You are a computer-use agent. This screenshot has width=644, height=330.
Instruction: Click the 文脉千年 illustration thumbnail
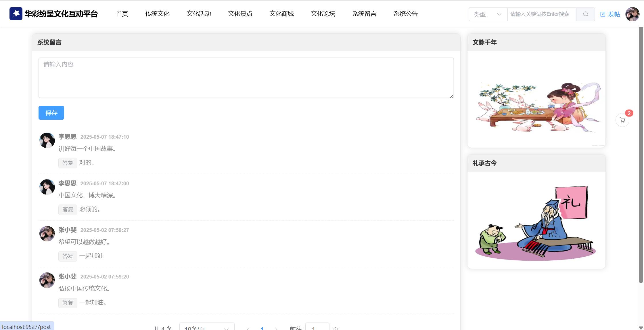tap(536, 107)
